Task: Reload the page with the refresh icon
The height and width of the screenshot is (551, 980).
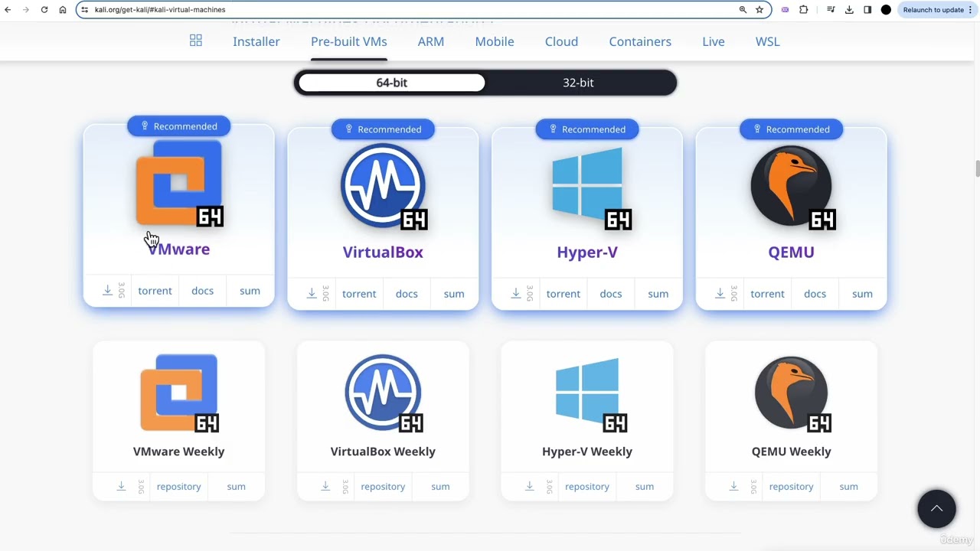Action: point(44,10)
